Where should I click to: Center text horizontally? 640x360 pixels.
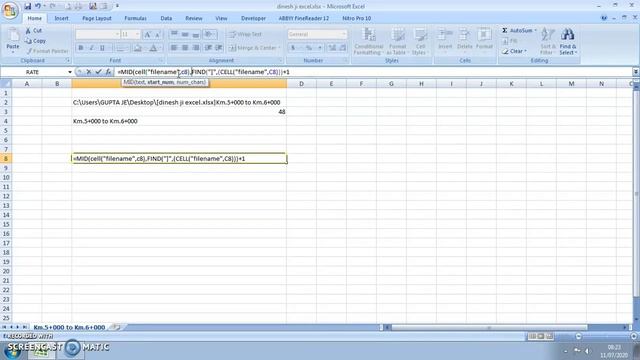[x=185, y=48]
